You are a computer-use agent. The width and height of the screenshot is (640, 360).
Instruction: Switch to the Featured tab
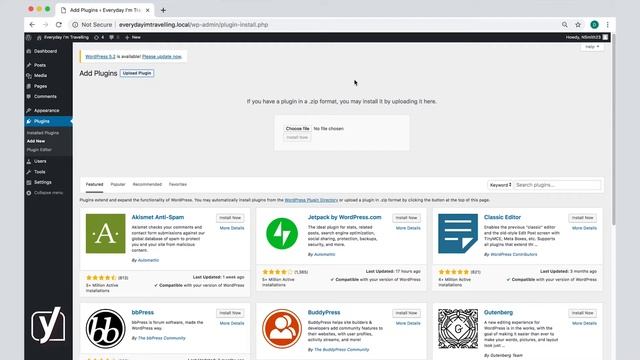pyautogui.click(x=94, y=184)
